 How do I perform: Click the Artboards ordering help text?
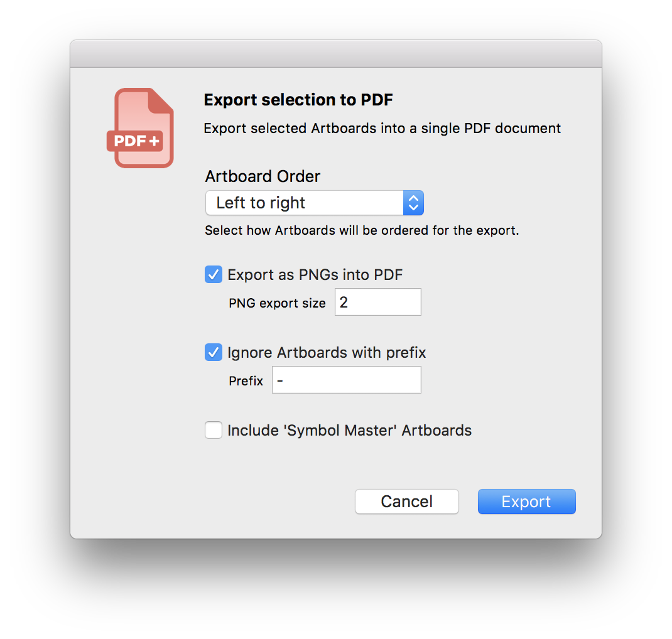(362, 230)
